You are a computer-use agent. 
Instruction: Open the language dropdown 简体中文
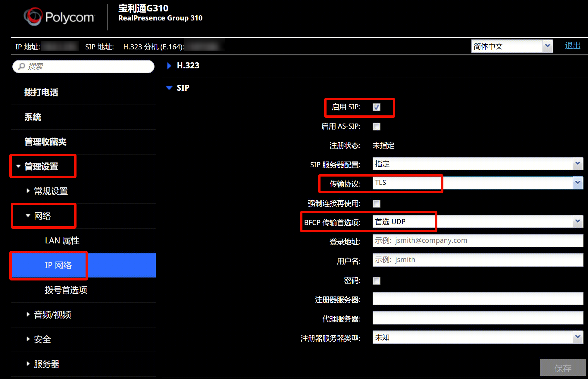(512, 46)
